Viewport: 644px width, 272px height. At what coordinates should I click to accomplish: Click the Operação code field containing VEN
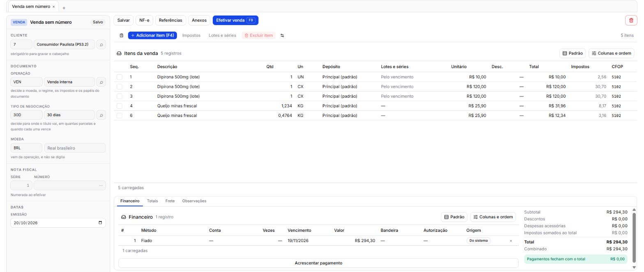[26, 82]
